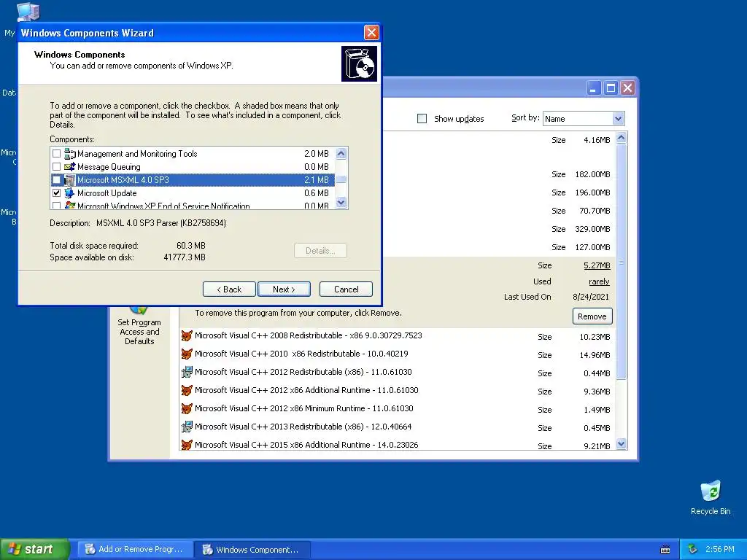Click the Microsoft Update component icon
747x560 pixels.
tap(69, 192)
